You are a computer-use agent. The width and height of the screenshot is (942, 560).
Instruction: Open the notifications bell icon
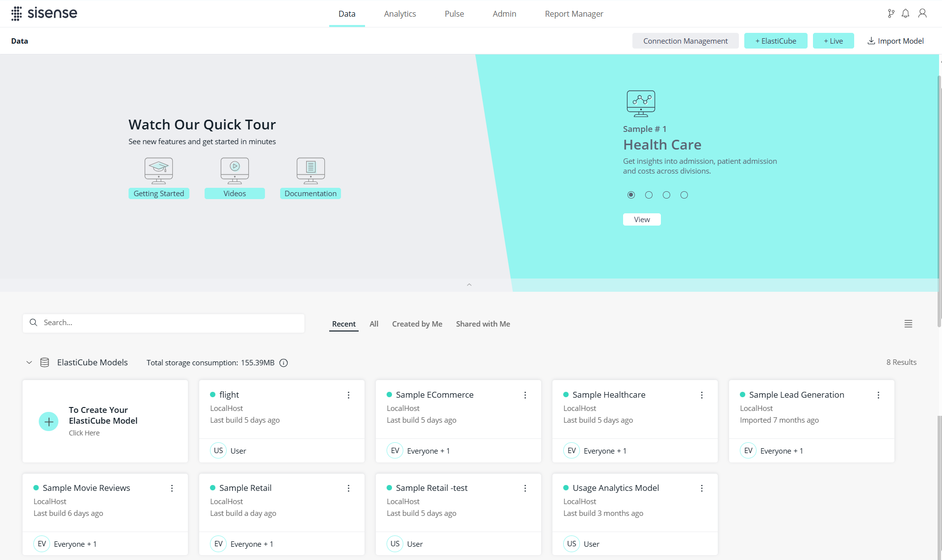tap(906, 14)
